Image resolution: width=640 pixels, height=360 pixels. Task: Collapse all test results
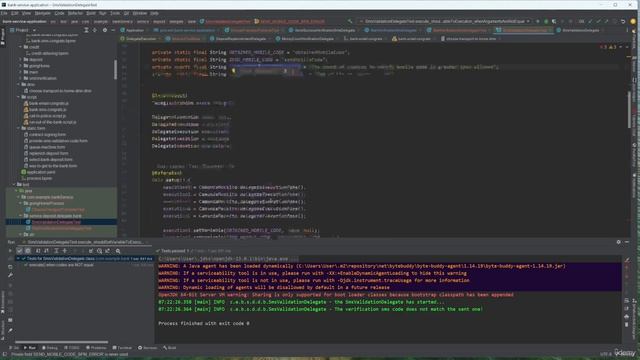point(64,251)
